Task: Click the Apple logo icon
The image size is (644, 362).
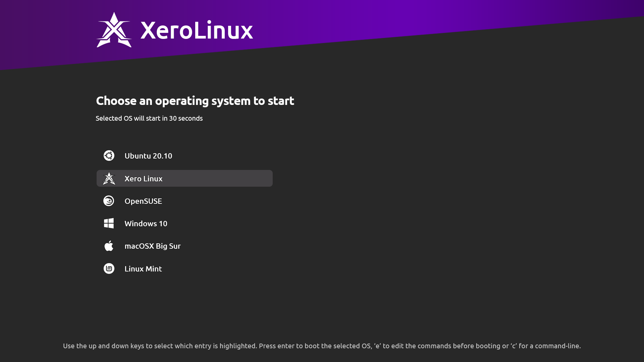Action: point(109,246)
